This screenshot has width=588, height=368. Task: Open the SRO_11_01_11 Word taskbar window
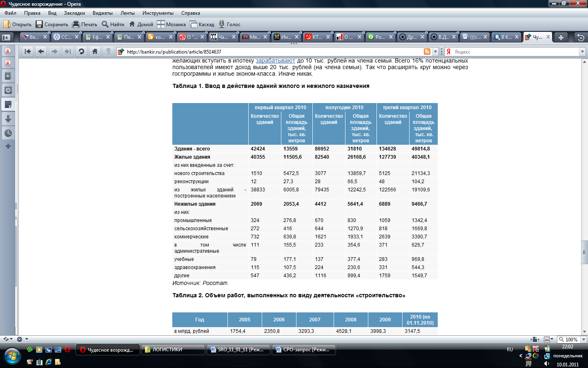[x=238, y=350]
